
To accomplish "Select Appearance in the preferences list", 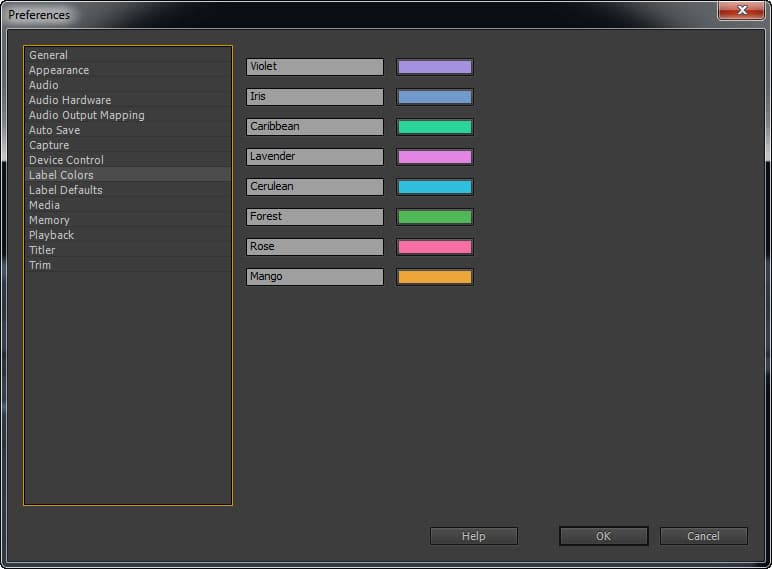I will click(128, 70).
